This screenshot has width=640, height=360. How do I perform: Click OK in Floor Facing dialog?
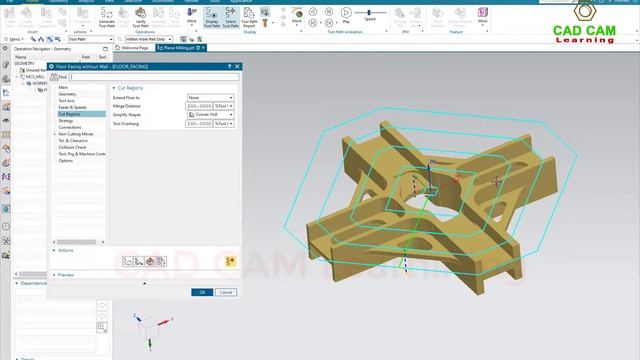coord(202,292)
